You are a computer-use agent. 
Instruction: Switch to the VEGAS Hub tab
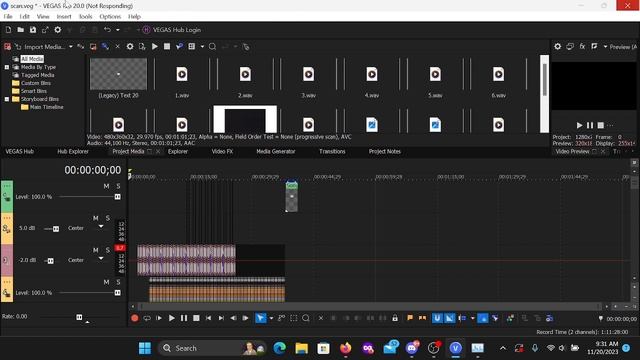coord(20,151)
